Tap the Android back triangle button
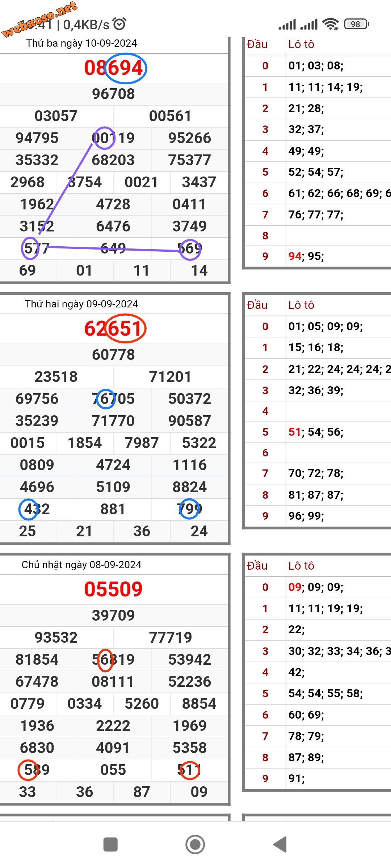The width and height of the screenshot is (391, 868). point(280,845)
